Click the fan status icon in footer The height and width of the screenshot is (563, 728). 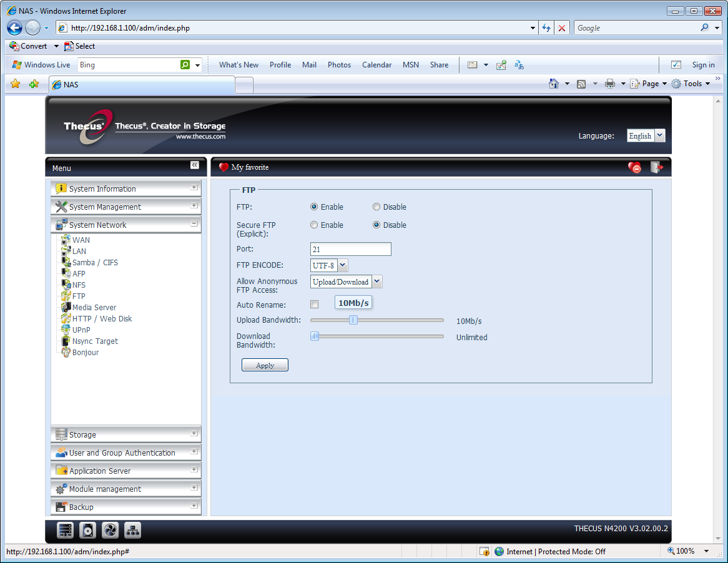click(x=110, y=530)
